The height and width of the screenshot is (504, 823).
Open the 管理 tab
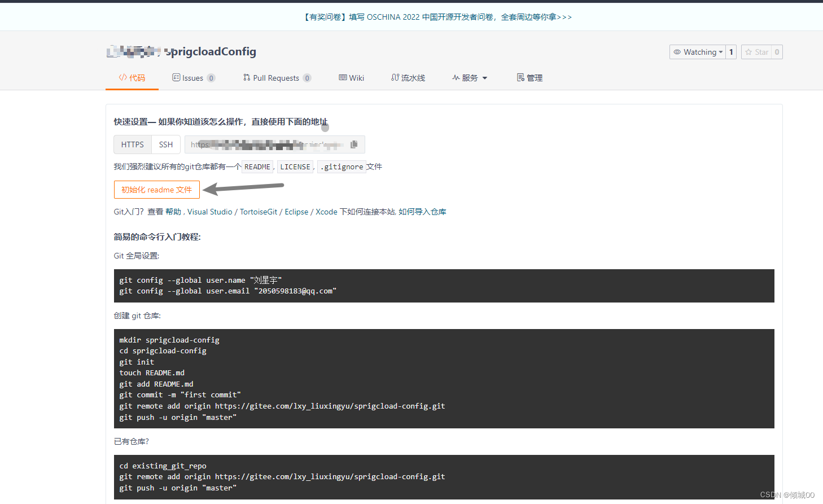(x=530, y=78)
